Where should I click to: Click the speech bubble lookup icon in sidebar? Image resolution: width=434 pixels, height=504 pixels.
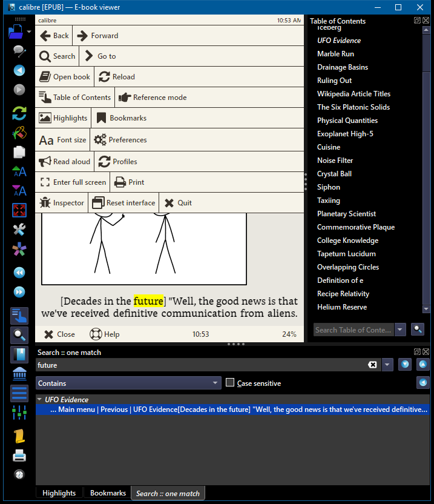click(19, 51)
